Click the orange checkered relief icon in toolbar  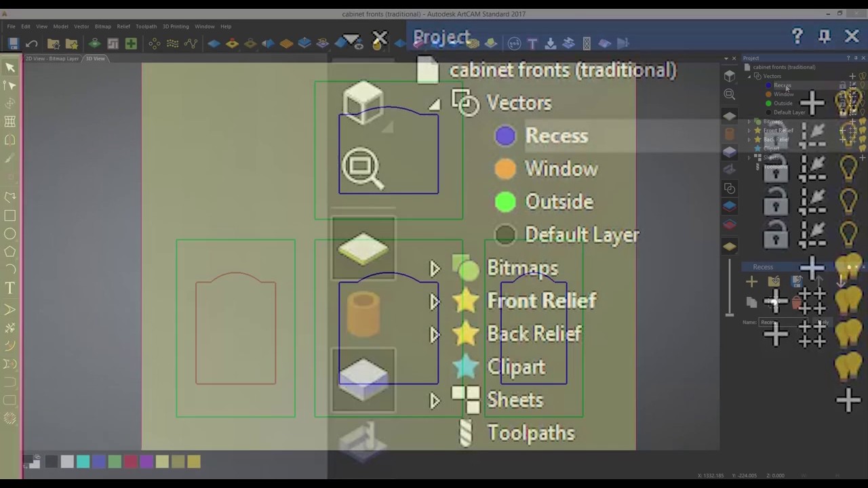(286, 43)
